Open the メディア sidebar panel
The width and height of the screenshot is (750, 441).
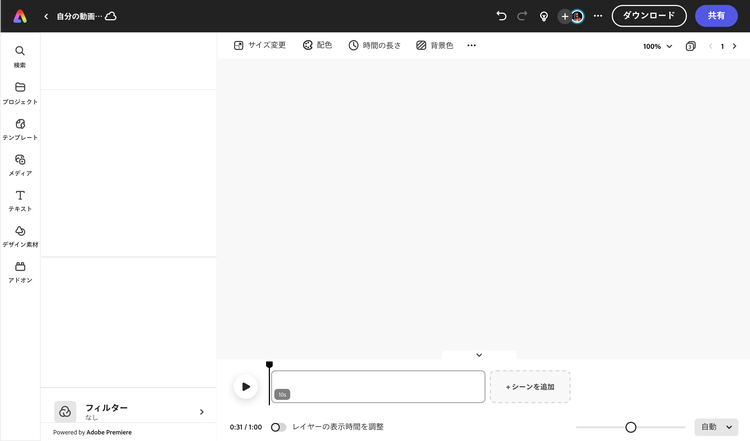pos(20,165)
